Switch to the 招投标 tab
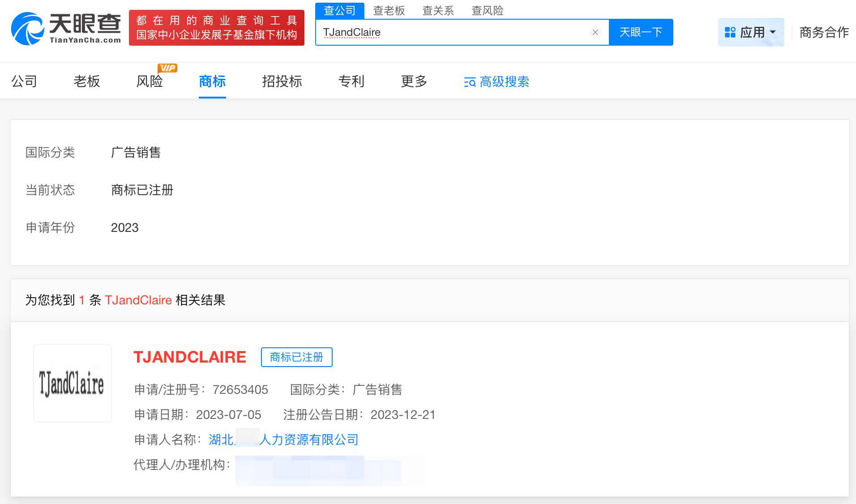The width and height of the screenshot is (856, 504). click(282, 81)
